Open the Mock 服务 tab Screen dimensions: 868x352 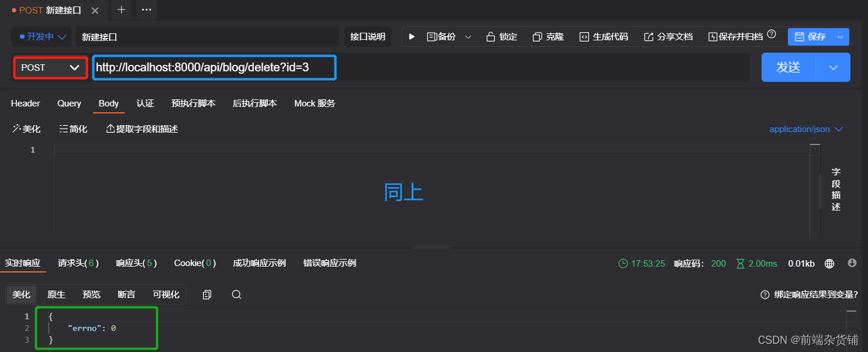(314, 103)
